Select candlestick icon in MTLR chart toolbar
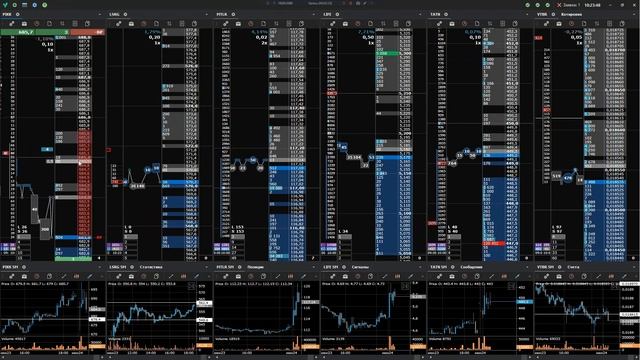Viewport: 640px width, 360px height. pos(290,276)
